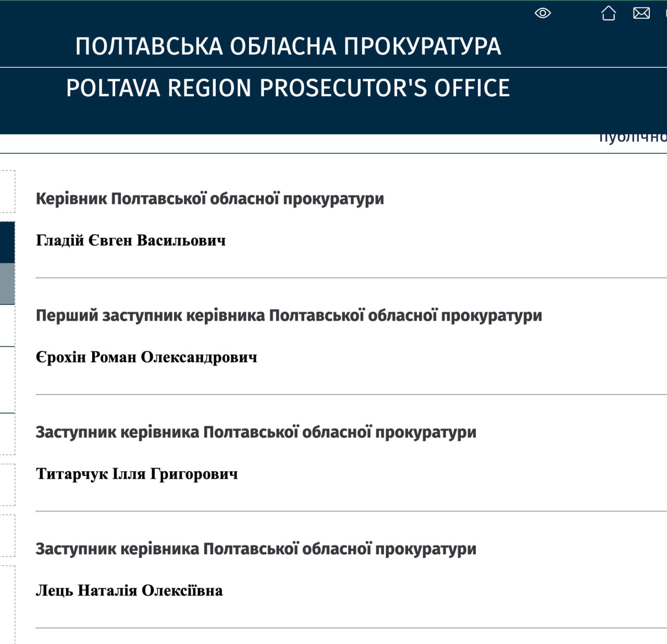
Task: Open the gray sidebar menu item
Action: (7, 284)
